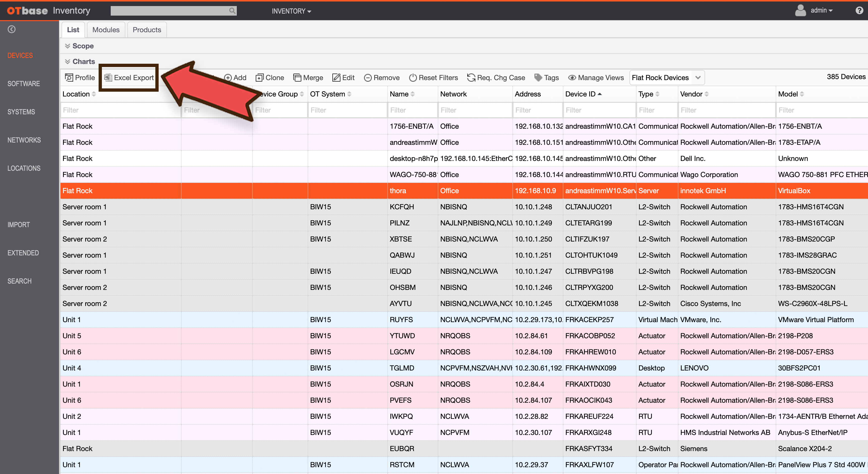Click the Excel Export toolbar icon
This screenshot has height=474, width=868.
[108, 78]
